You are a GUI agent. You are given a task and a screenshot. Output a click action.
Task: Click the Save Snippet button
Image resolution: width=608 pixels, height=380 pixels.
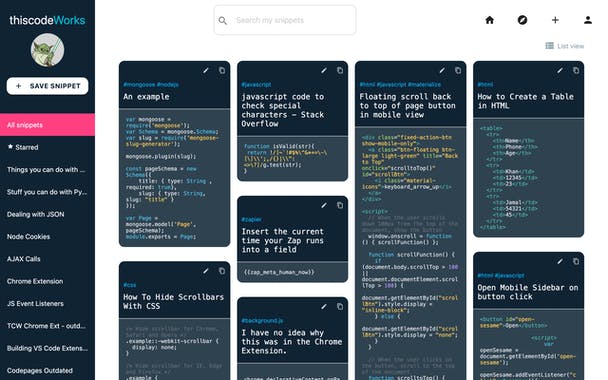47,86
